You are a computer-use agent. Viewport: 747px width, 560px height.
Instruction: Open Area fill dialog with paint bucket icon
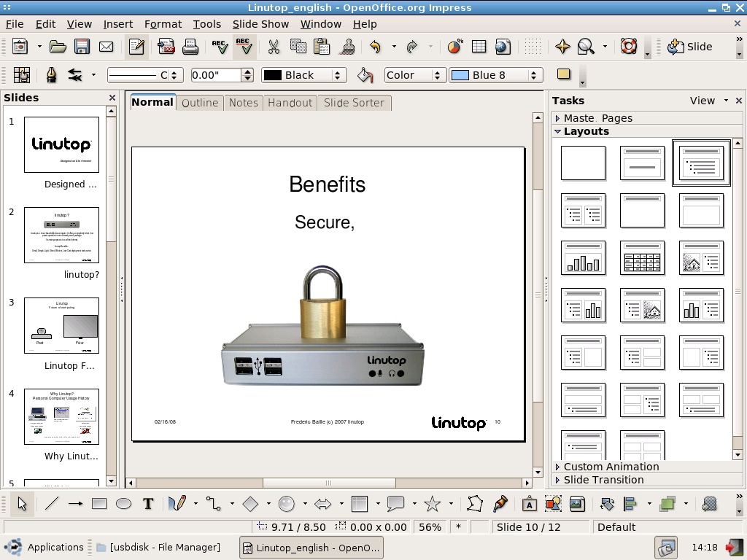[x=365, y=75]
